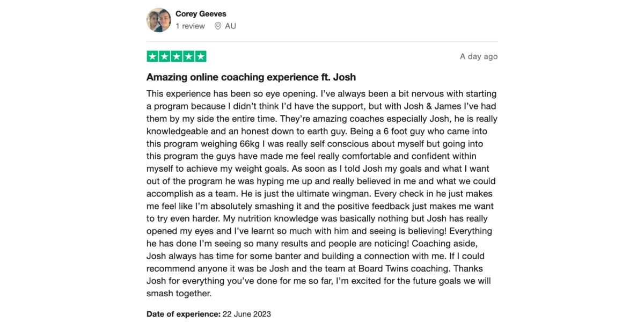
Task: Click the third green rating star
Action: coord(177,56)
